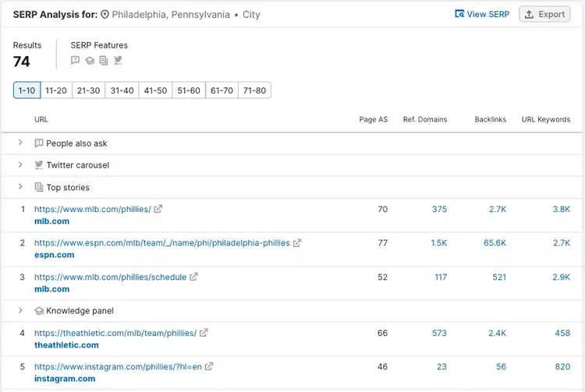The height and width of the screenshot is (392, 585).
Task: Switch to the 61-70 results tab
Action: click(x=222, y=90)
